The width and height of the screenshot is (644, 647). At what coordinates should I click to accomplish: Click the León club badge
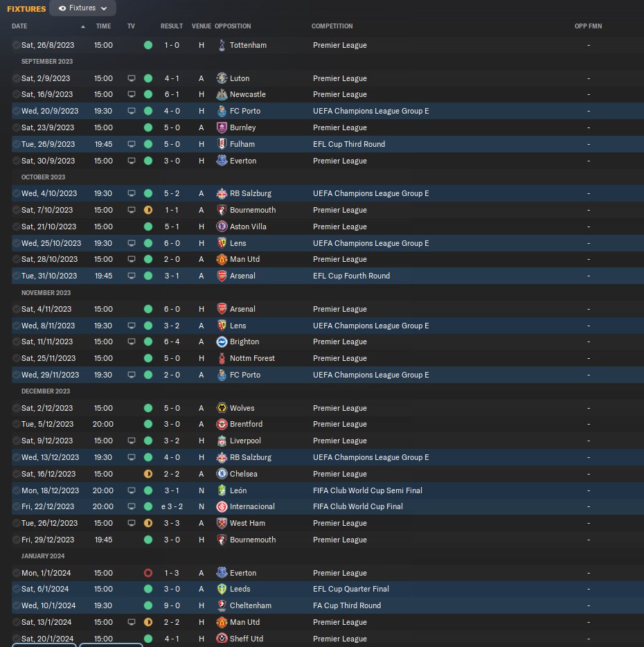[222, 490]
